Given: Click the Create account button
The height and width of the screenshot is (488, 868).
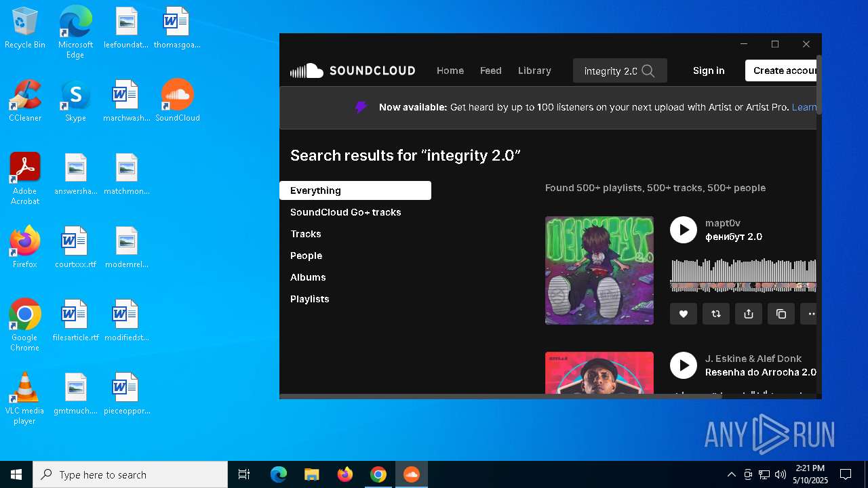Looking at the screenshot, I should click(x=781, y=70).
